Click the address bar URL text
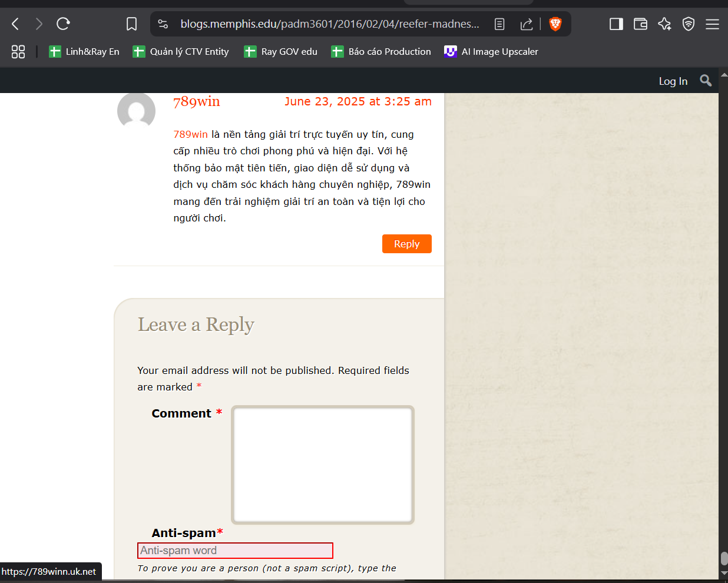 [330, 24]
